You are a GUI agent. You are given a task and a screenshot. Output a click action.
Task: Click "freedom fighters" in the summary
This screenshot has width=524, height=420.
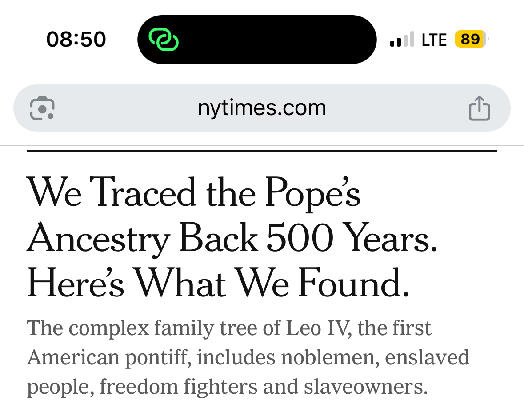[x=178, y=387]
